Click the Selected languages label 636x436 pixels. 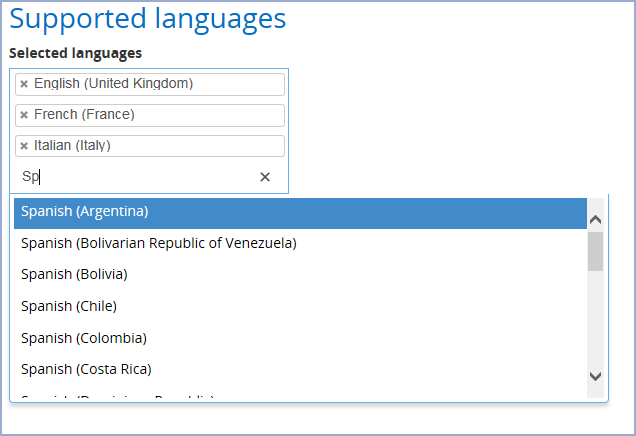pos(76,53)
